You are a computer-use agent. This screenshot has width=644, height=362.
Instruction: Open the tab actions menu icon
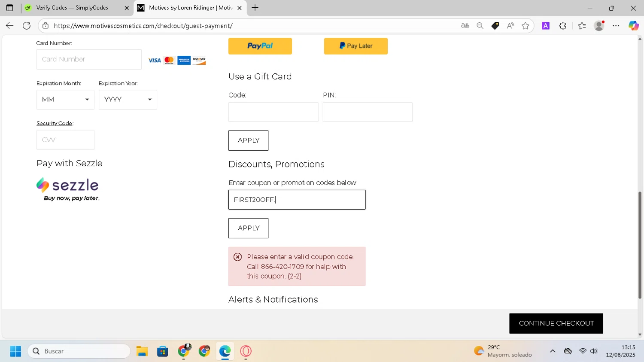pos(9,8)
